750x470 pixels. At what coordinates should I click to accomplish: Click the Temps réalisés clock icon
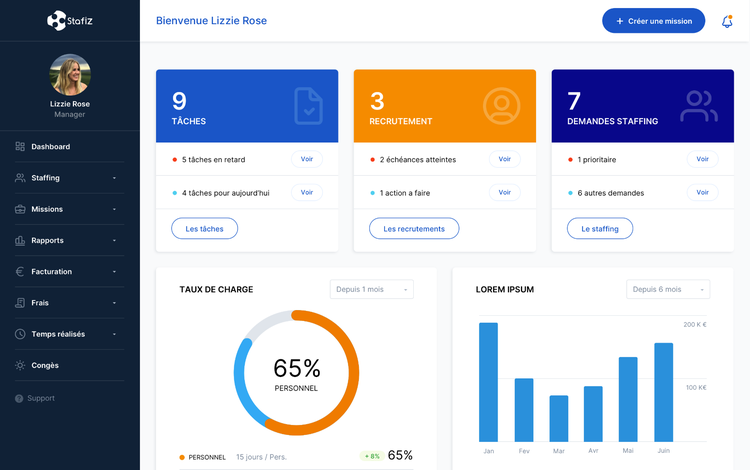click(20, 334)
